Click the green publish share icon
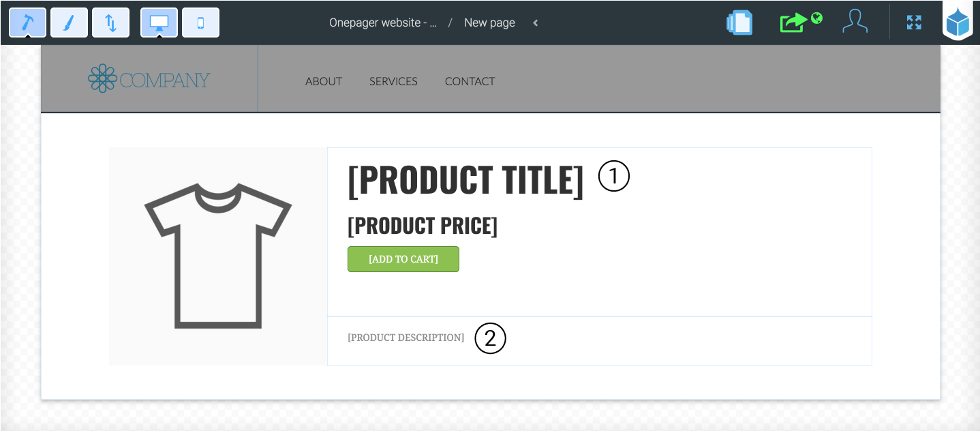 click(x=801, y=22)
